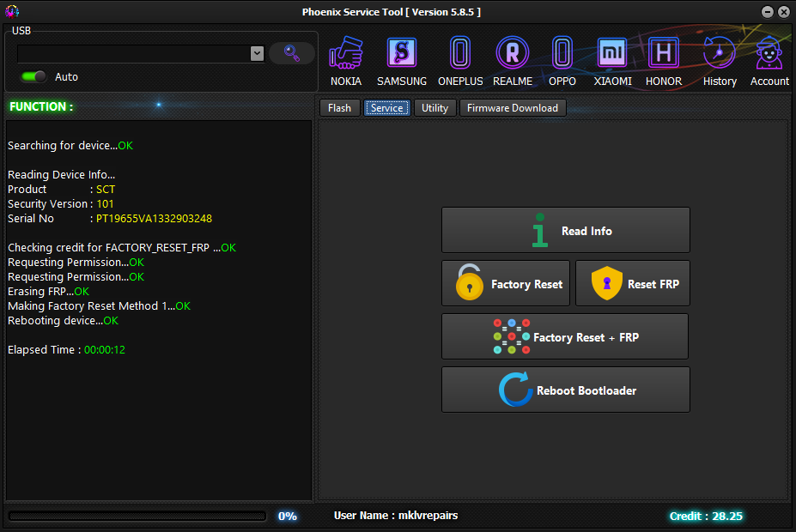
Task: Open the OPPO brand module
Action: pyautogui.click(x=562, y=52)
